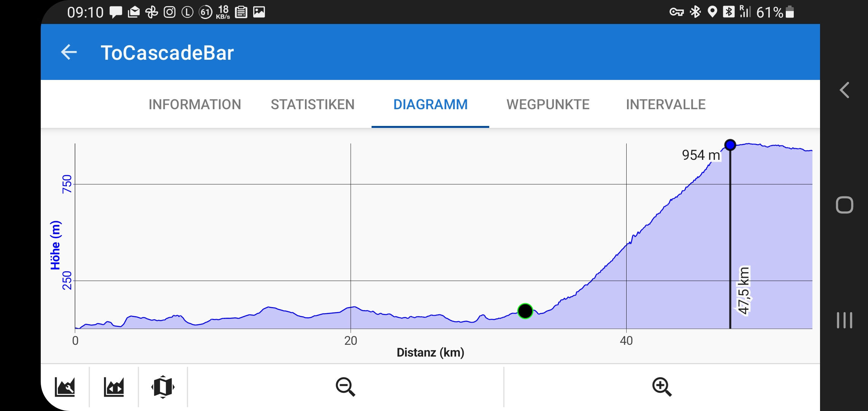Tap the map view icon

click(163, 387)
